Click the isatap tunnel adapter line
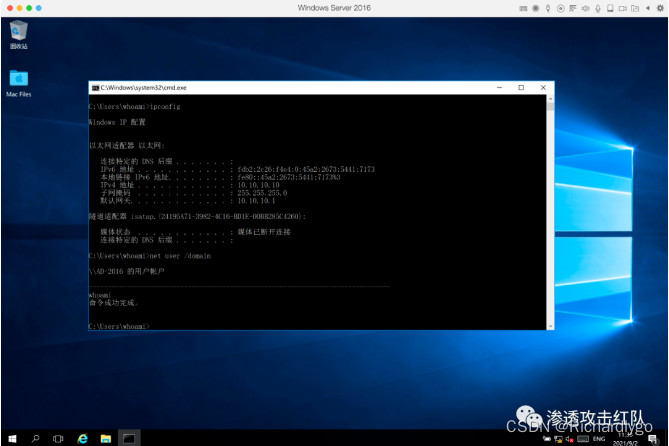The width and height of the screenshot is (669, 446). [x=198, y=216]
